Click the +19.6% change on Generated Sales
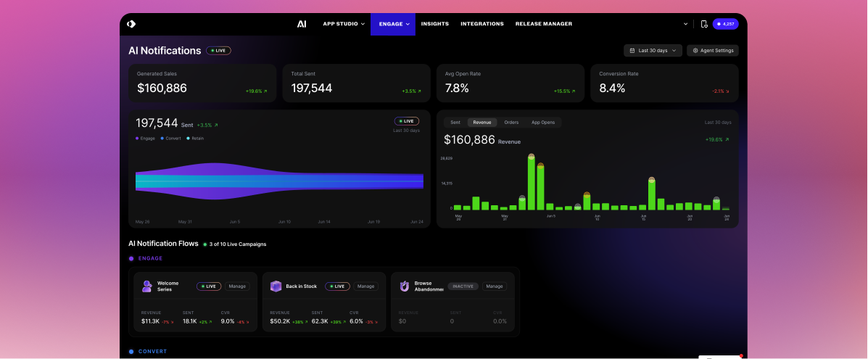This screenshot has height=359, width=868. coord(256,91)
